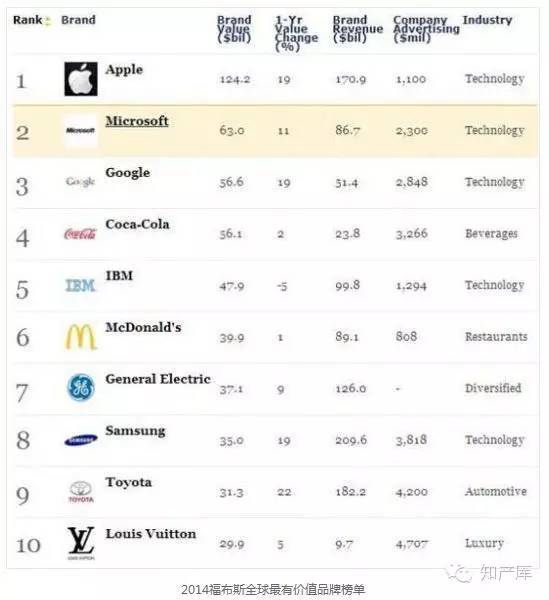Click the Google logo icon
Screen dimensions: 549x600
pyautogui.click(x=80, y=181)
